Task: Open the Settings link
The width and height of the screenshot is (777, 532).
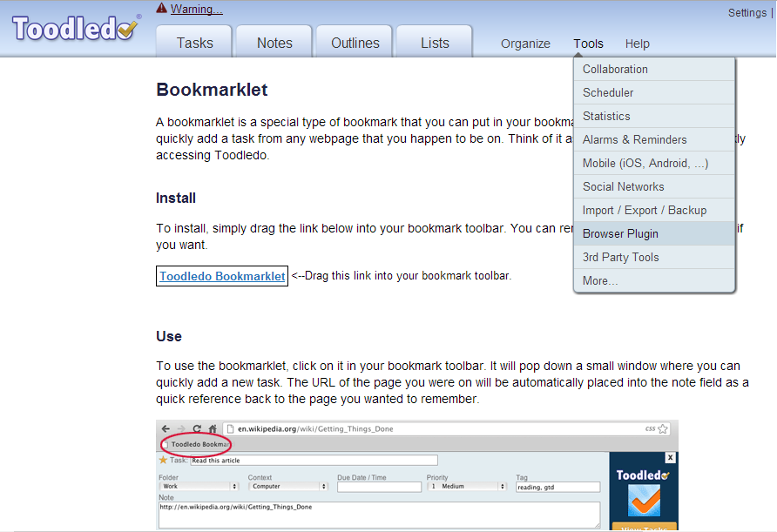Action: click(x=747, y=13)
